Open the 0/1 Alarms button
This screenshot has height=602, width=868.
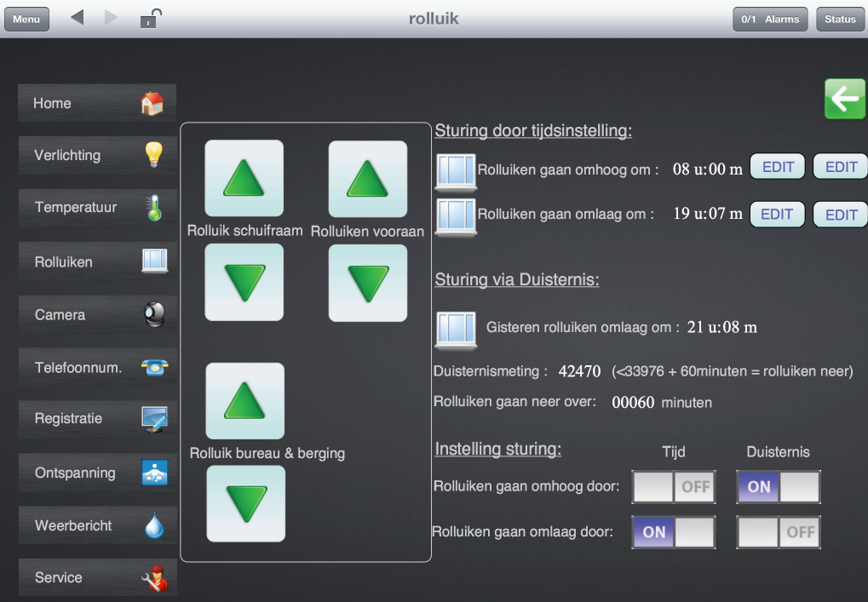(770, 19)
